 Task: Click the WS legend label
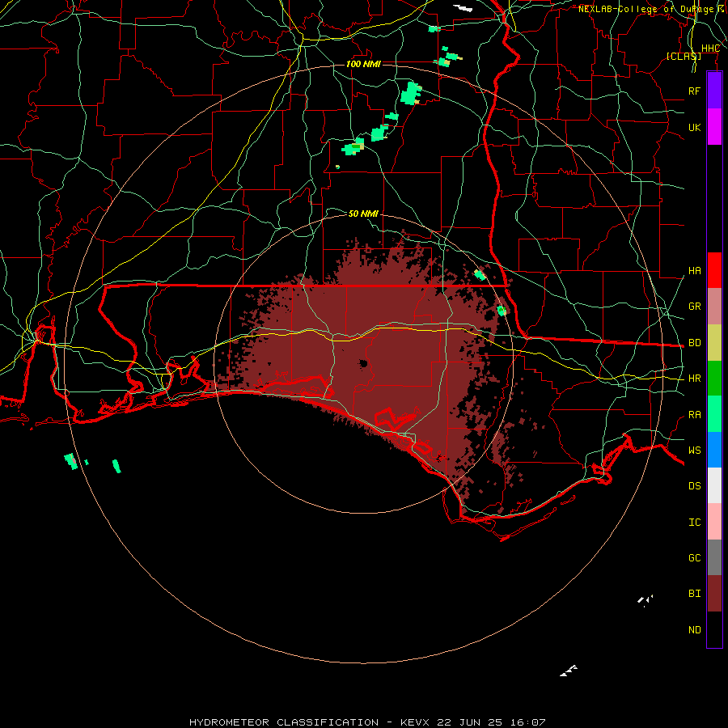(x=695, y=450)
